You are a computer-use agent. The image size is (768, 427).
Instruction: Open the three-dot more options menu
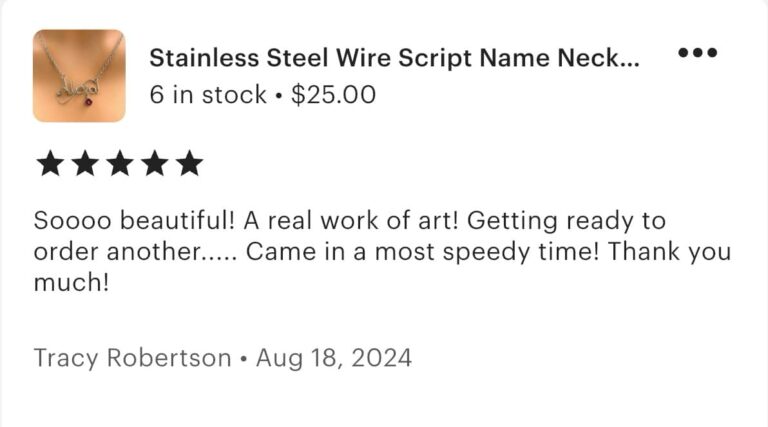(x=697, y=52)
